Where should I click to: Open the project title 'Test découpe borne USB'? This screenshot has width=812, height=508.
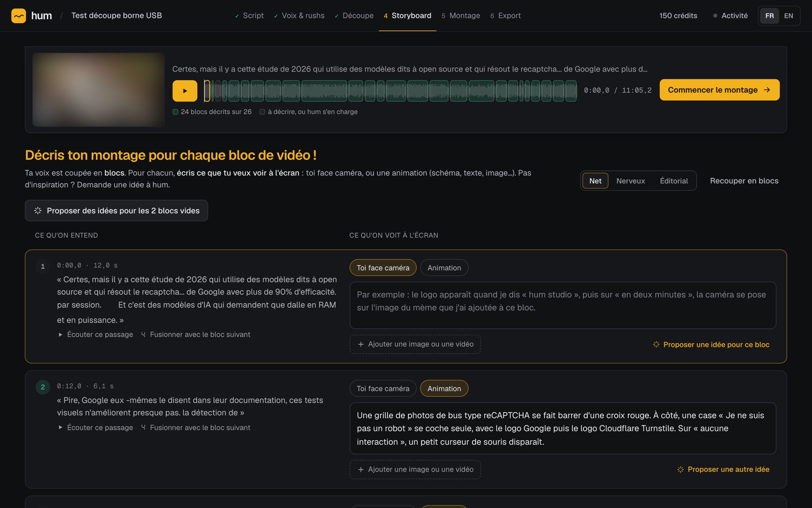coord(117,15)
